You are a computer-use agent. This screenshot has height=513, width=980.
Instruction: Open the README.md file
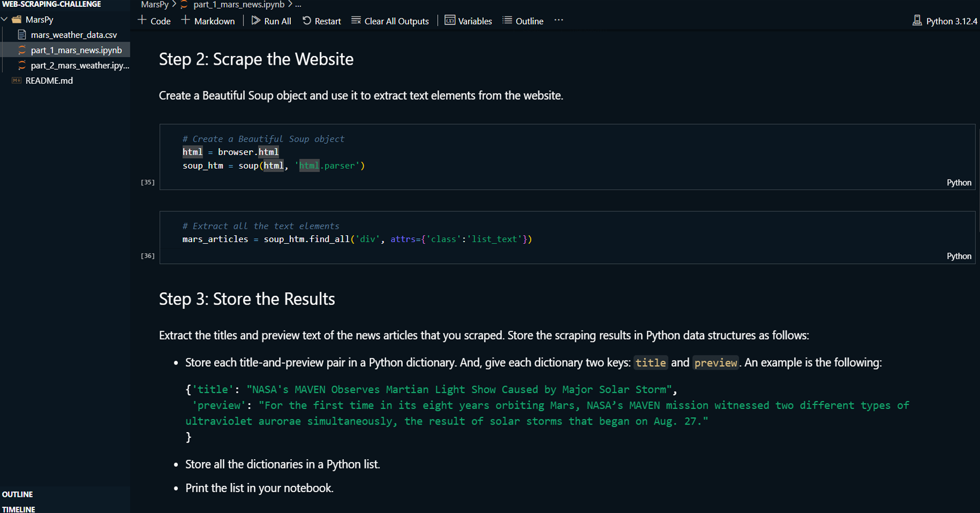coord(49,81)
